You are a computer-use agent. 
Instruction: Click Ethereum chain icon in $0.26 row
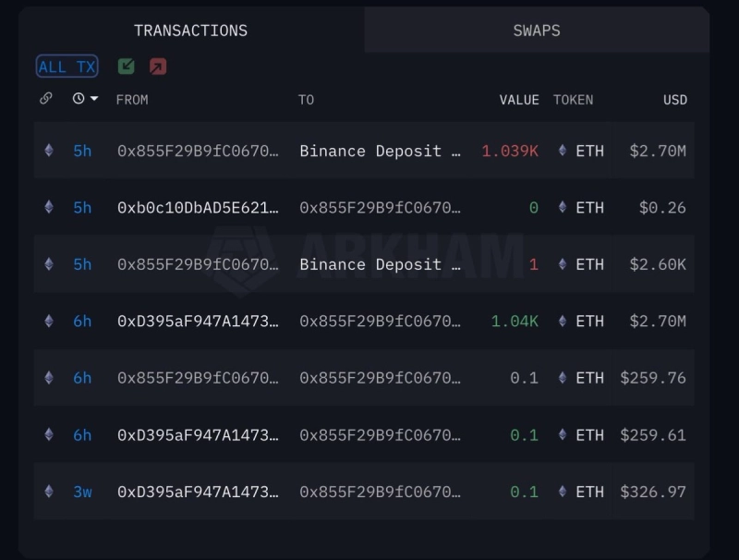tap(49, 208)
